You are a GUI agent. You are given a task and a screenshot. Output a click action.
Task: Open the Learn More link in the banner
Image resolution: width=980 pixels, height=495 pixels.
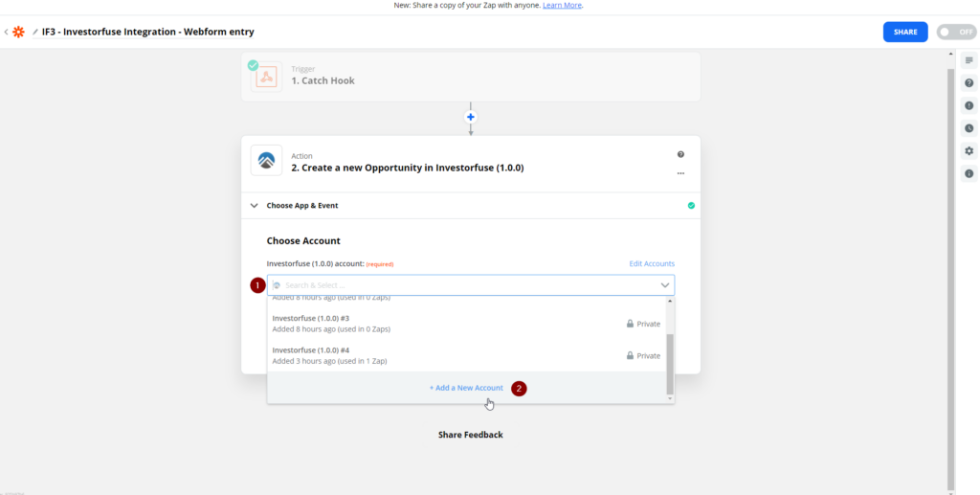tap(562, 5)
